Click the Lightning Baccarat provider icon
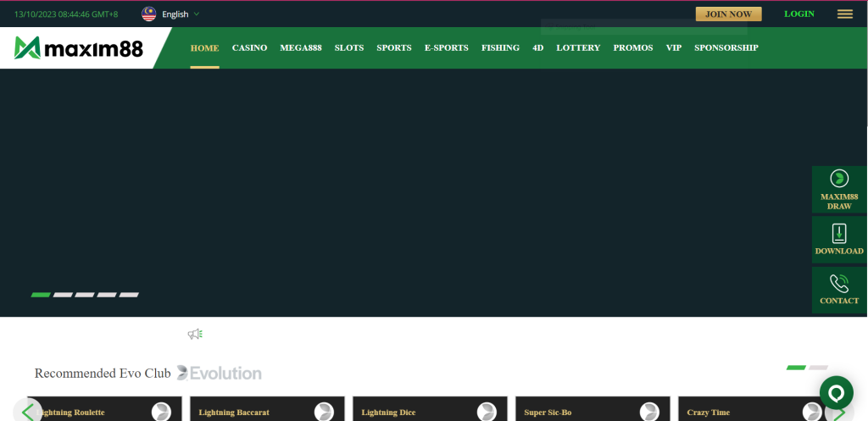Screen dimensions: 868x421 pos(324,413)
